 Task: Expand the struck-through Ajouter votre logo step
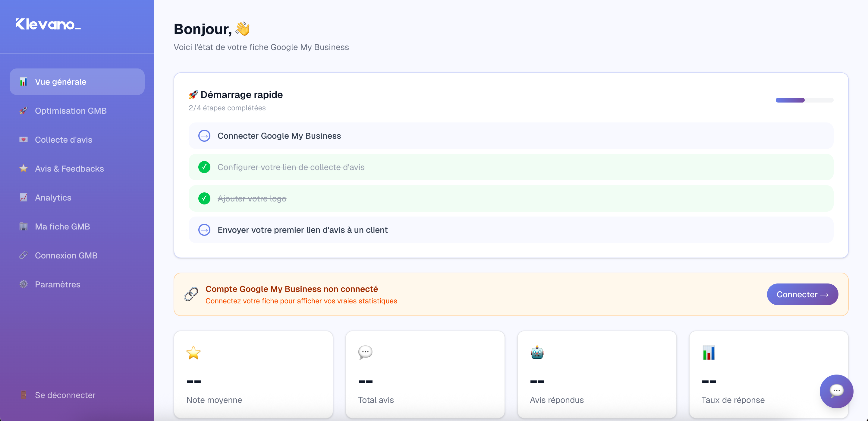pos(252,198)
